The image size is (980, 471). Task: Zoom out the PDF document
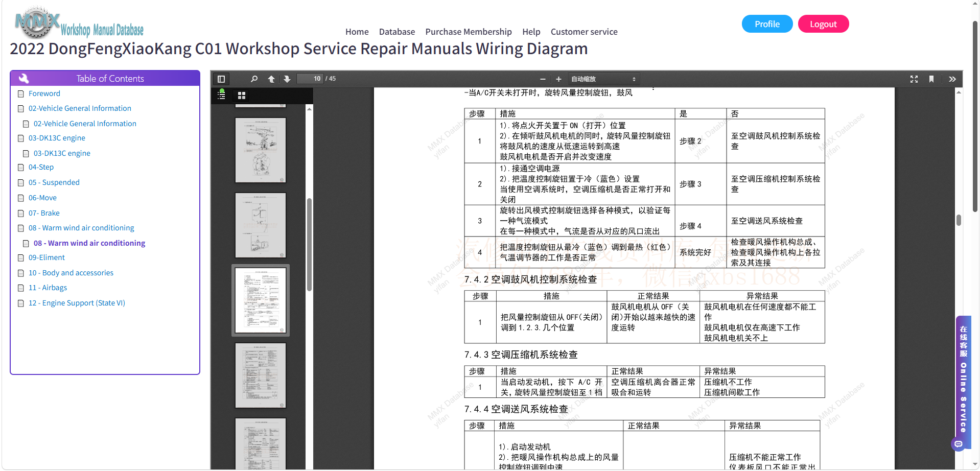[543, 79]
